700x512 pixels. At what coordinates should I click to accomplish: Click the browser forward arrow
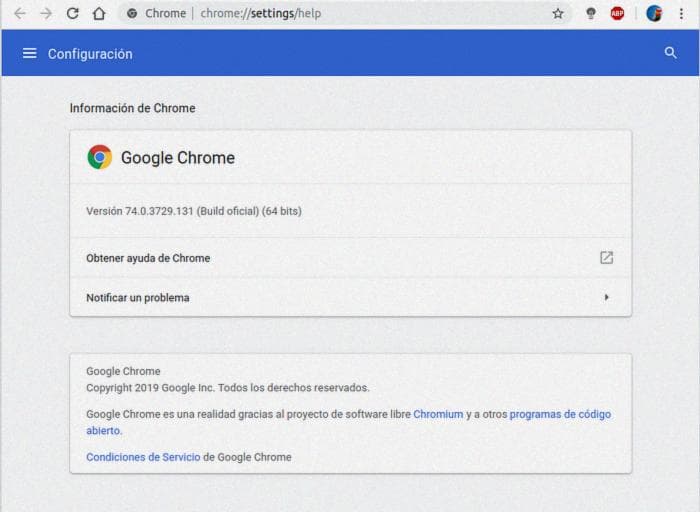(x=46, y=13)
